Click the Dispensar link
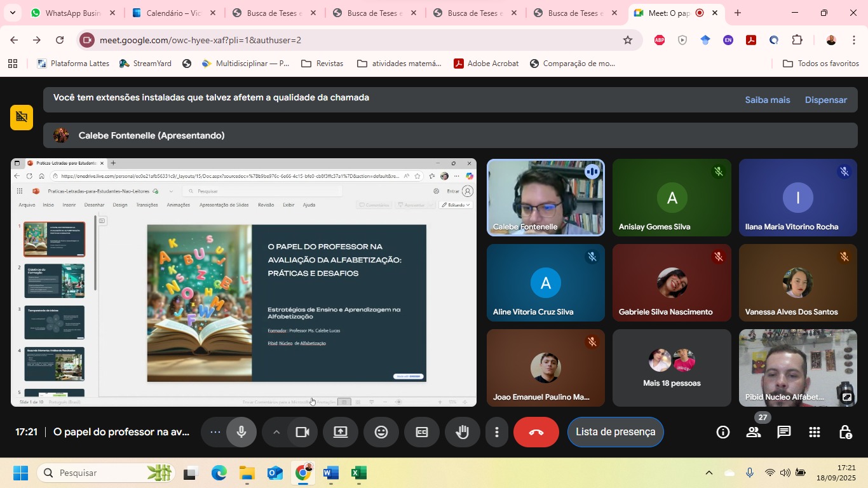 (x=825, y=100)
